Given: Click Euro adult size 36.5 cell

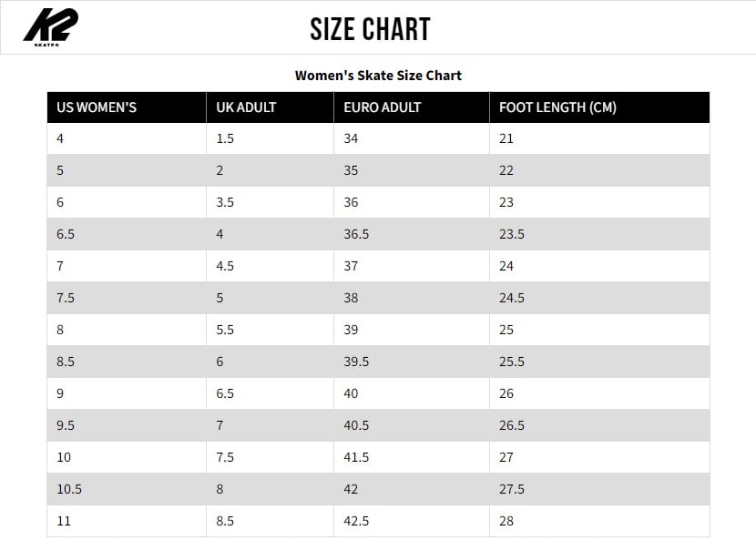Looking at the screenshot, I should pos(356,234).
